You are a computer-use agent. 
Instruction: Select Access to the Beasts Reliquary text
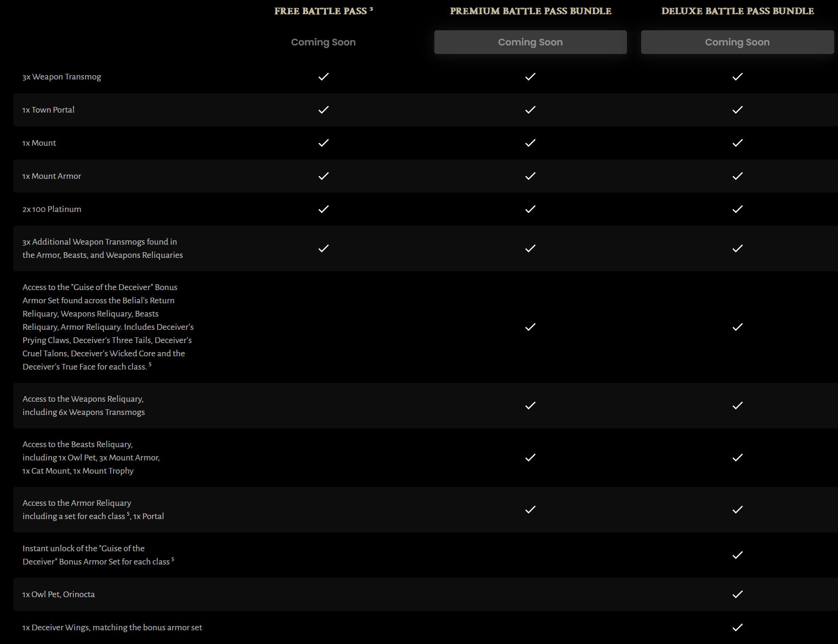[x=91, y=458]
